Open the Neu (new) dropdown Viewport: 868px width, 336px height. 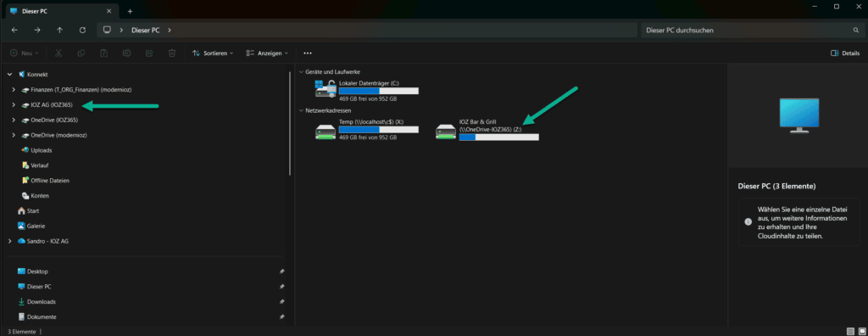click(x=25, y=53)
